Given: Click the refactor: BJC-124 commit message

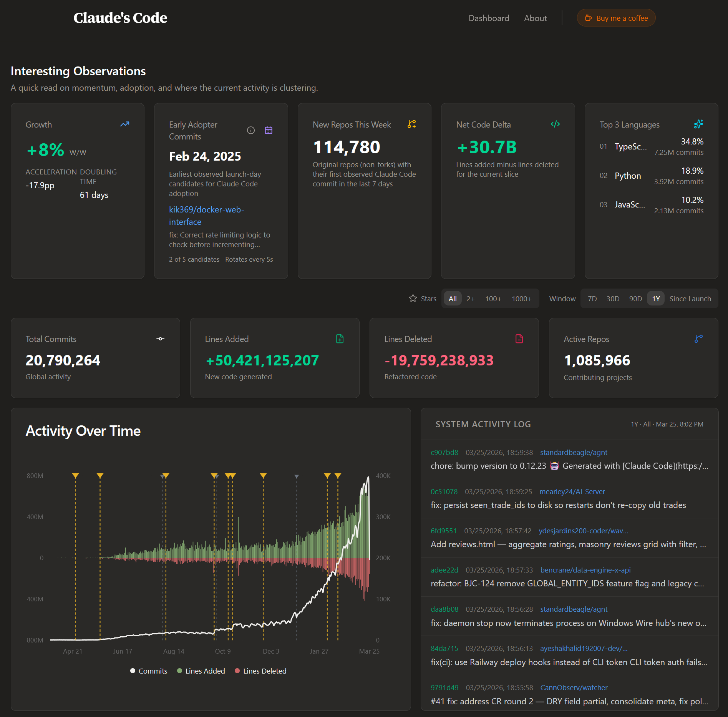Looking at the screenshot, I should [x=567, y=583].
